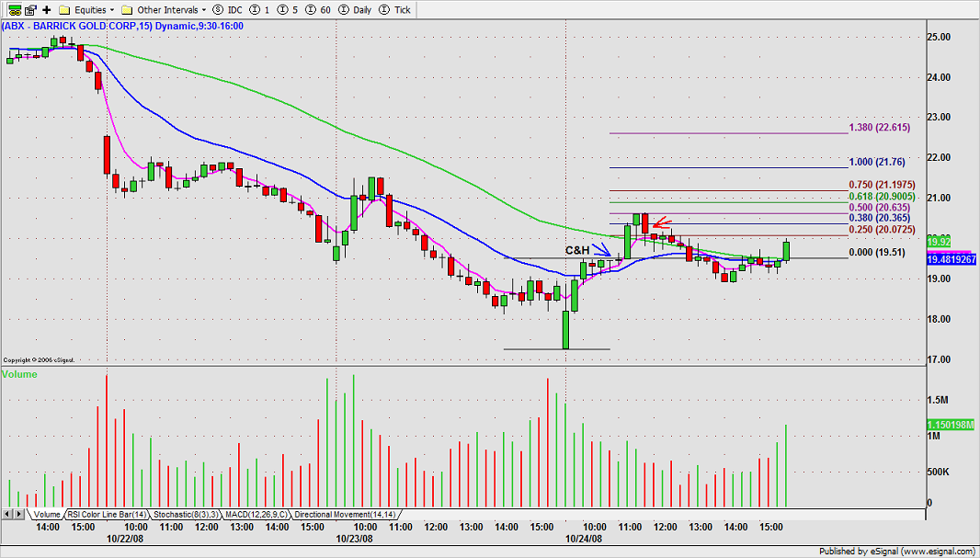Viewport: 980px width, 558px height.
Task: Click the plus add-study icon
Action: 47,10
